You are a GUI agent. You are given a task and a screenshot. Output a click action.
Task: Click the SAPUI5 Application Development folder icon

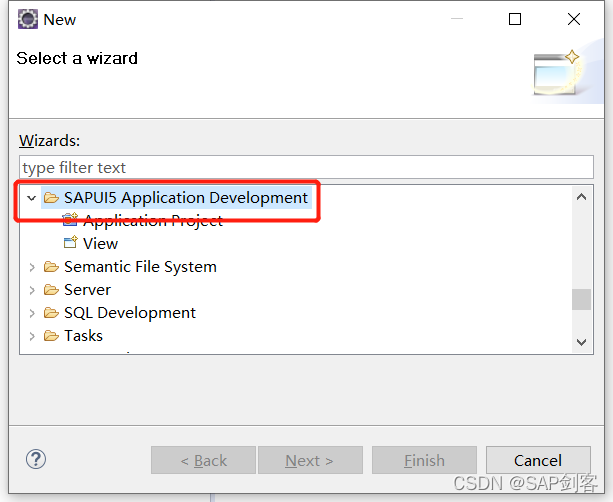(51, 198)
